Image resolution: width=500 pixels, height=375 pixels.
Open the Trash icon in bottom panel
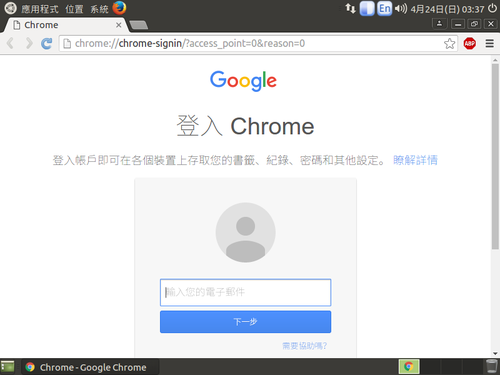tap(491, 367)
